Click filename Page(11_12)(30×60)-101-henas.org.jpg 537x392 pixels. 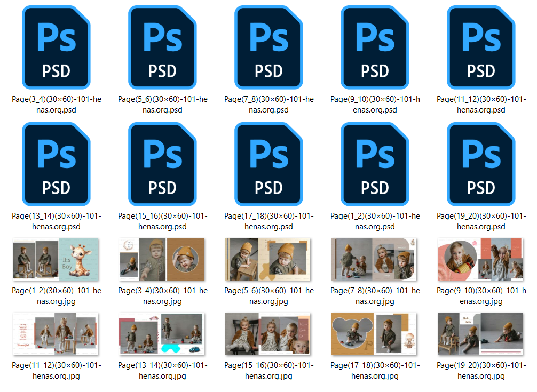tap(57, 371)
